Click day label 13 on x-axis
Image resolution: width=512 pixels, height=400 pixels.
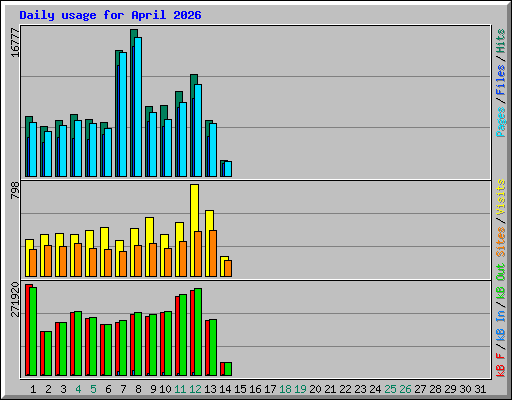coord(210,389)
